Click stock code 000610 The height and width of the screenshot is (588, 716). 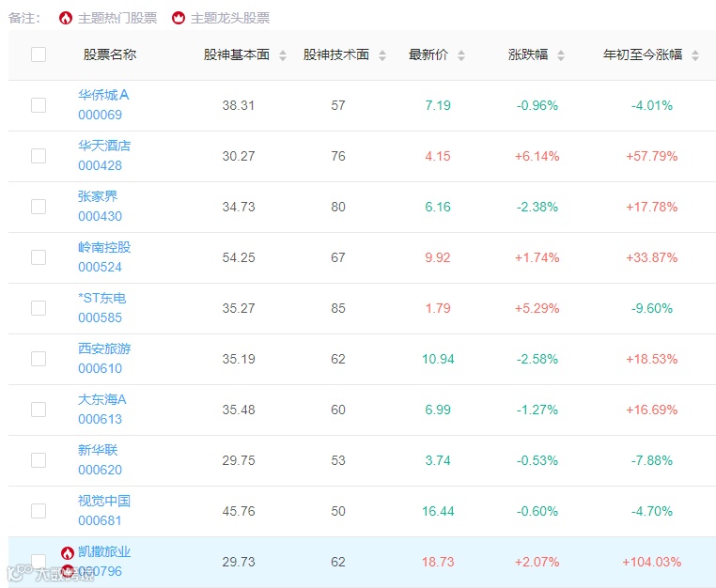(100, 368)
